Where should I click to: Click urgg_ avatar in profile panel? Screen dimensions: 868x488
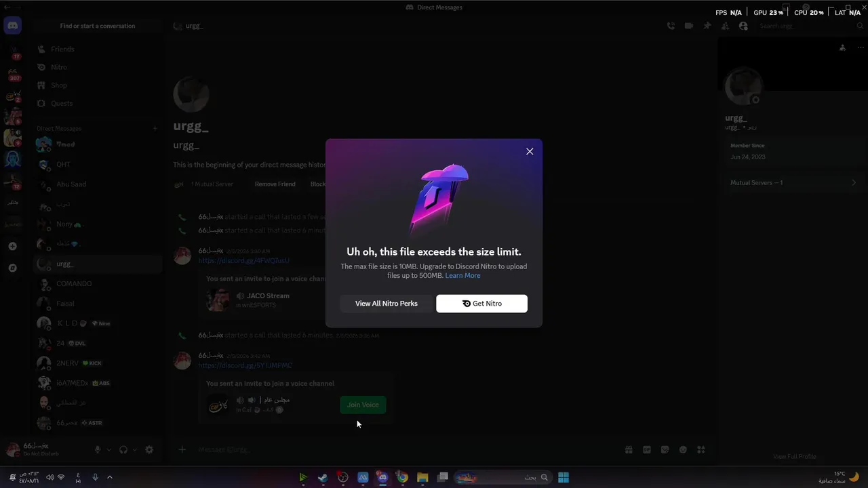pyautogui.click(x=743, y=87)
